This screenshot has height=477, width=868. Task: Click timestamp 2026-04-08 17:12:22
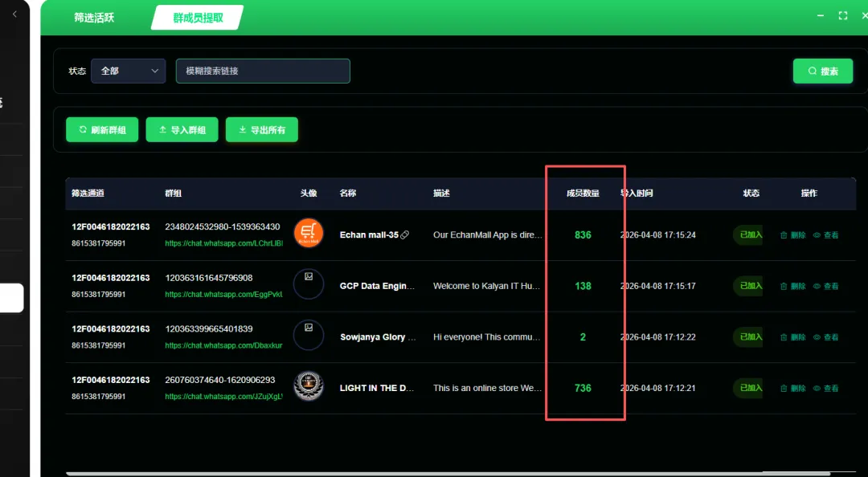click(657, 337)
